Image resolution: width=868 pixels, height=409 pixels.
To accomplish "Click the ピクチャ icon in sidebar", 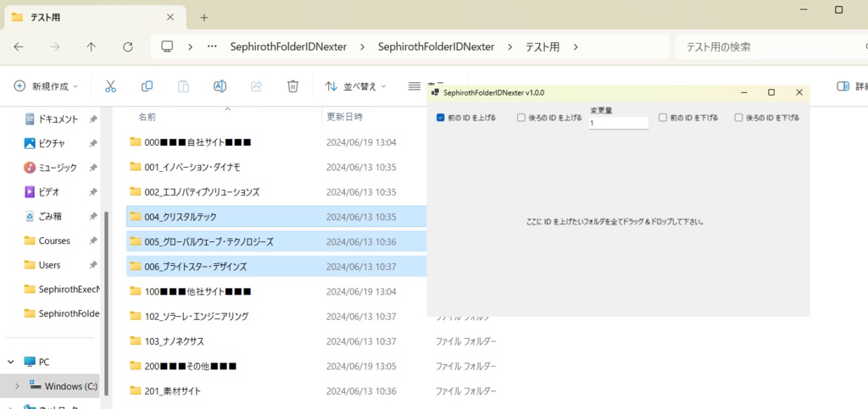I will pyautogui.click(x=30, y=144).
